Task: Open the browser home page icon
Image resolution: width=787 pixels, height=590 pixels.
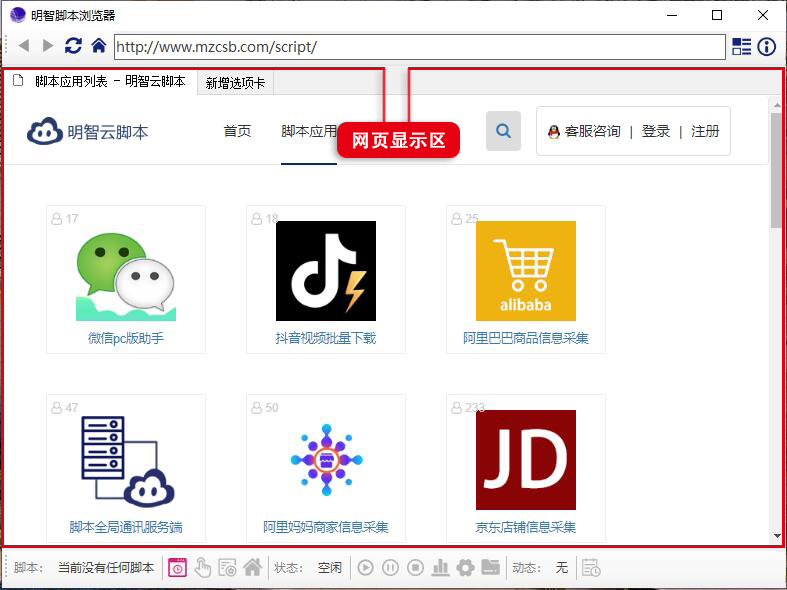Action: (99, 46)
